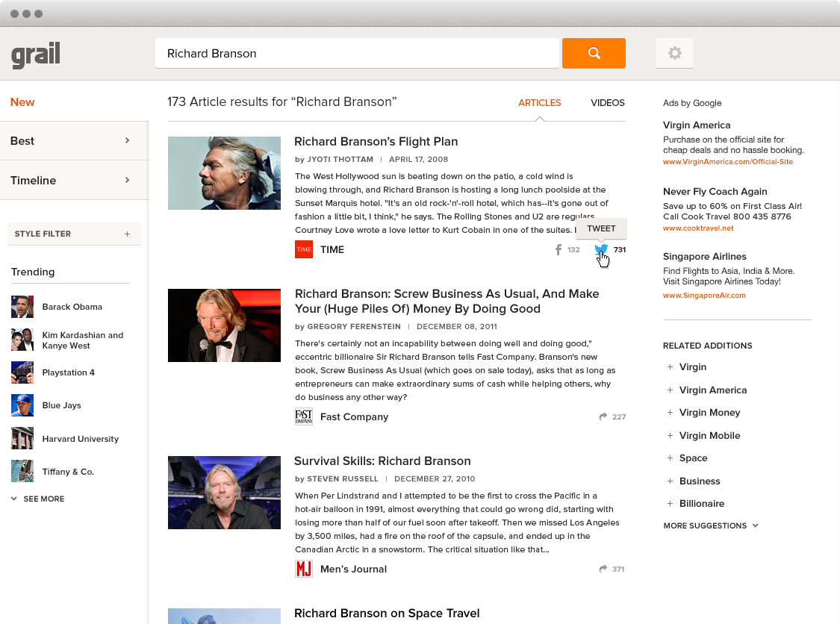840x624 pixels.
Task: Click author name JYOTI THOTTAM
Action: coord(340,159)
